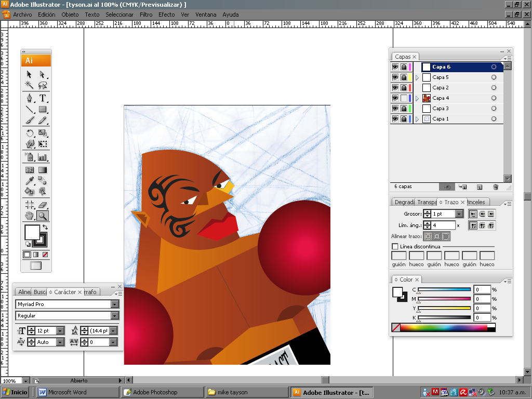Choose the Rotate tool
The width and height of the screenshot is (532, 399).
coord(30,133)
